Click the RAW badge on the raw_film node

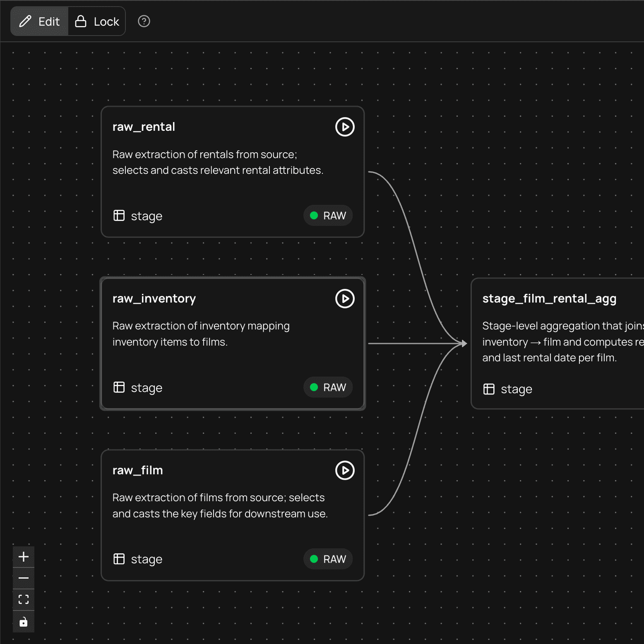(328, 559)
